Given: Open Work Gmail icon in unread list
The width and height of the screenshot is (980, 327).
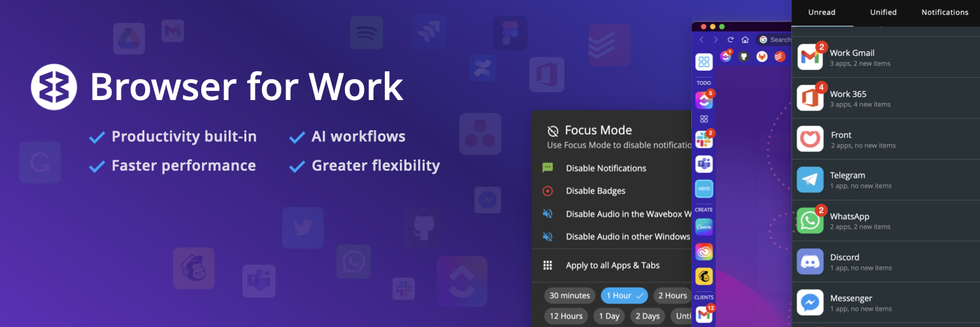Looking at the screenshot, I should [x=810, y=57].
